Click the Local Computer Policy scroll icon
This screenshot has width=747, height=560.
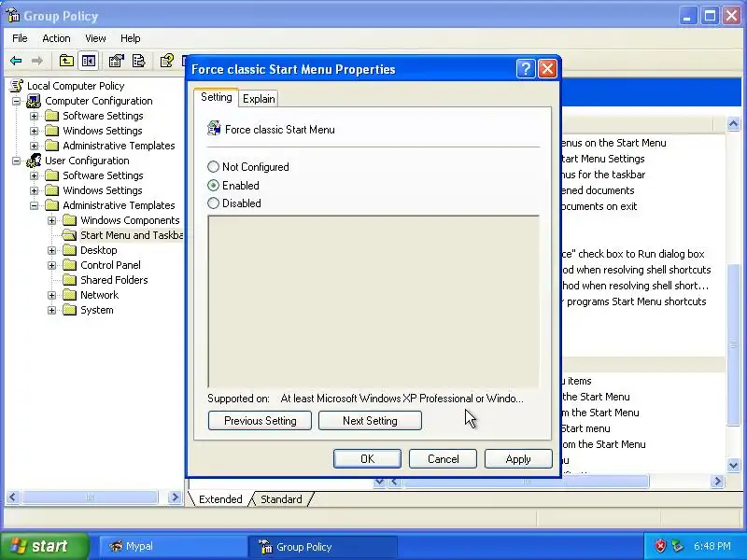click(17, 86)
